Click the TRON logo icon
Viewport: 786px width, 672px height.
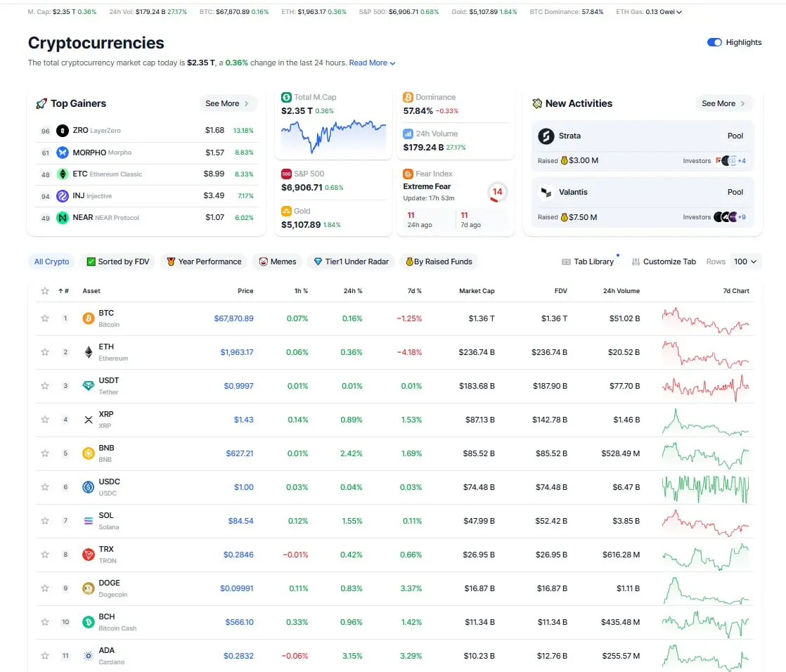tap(88, 554)
